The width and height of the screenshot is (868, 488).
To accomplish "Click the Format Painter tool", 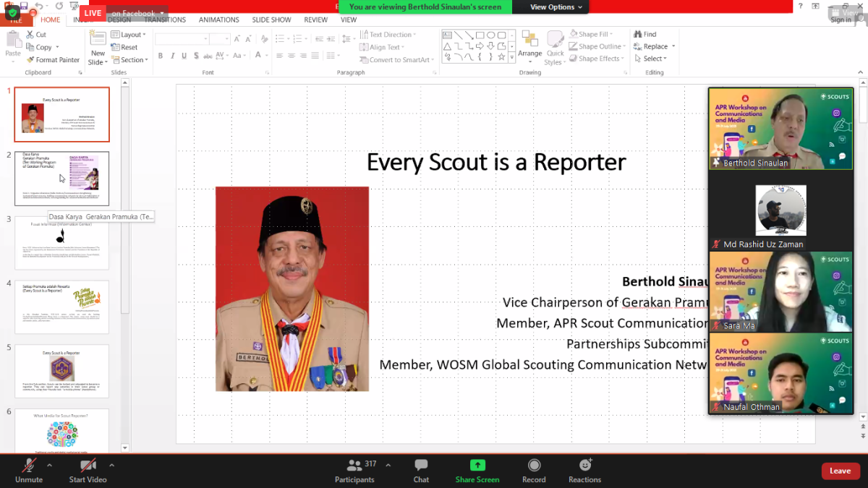I will pyautogui.click(x=52, y=60).
